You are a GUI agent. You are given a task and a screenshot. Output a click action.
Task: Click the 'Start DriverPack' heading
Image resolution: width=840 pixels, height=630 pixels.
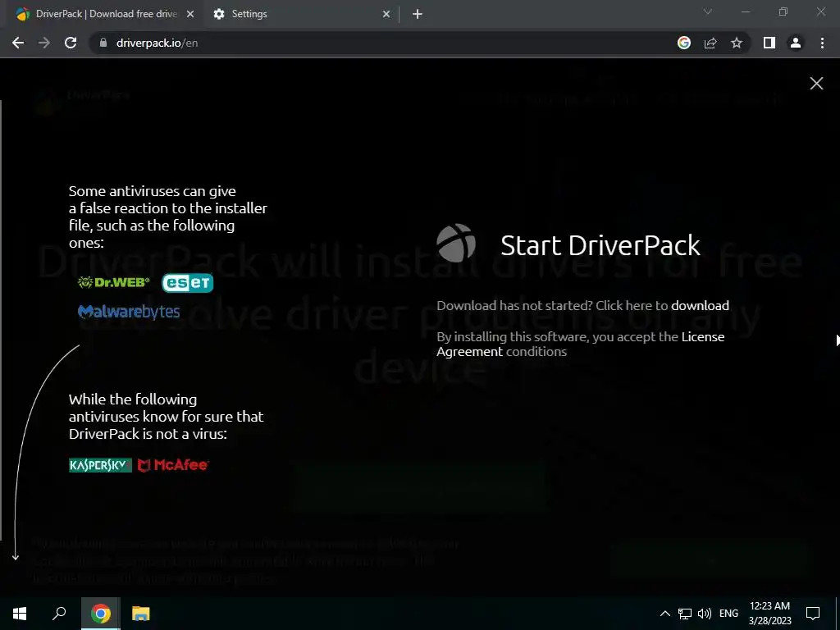click(x=600, y=245)
